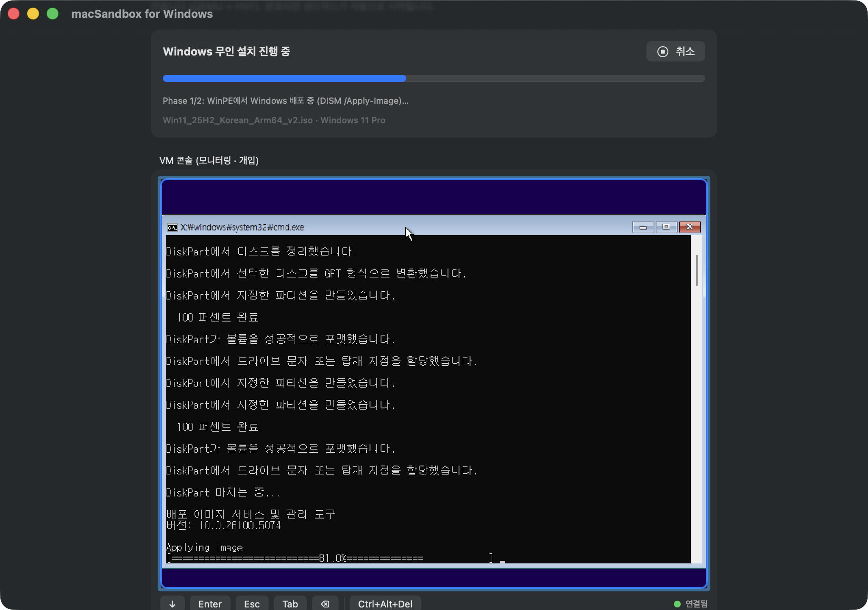
Task: Click the Windows install progress bar
Action: 434,78
